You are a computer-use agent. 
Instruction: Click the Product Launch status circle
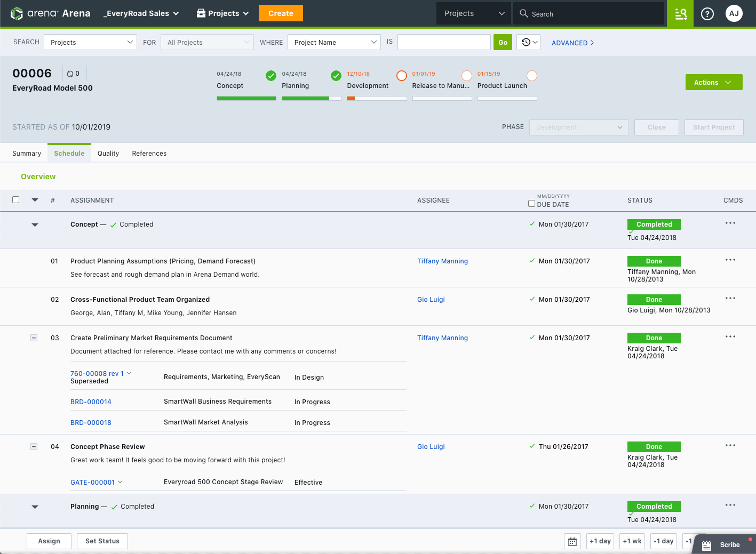coord(532,76)
